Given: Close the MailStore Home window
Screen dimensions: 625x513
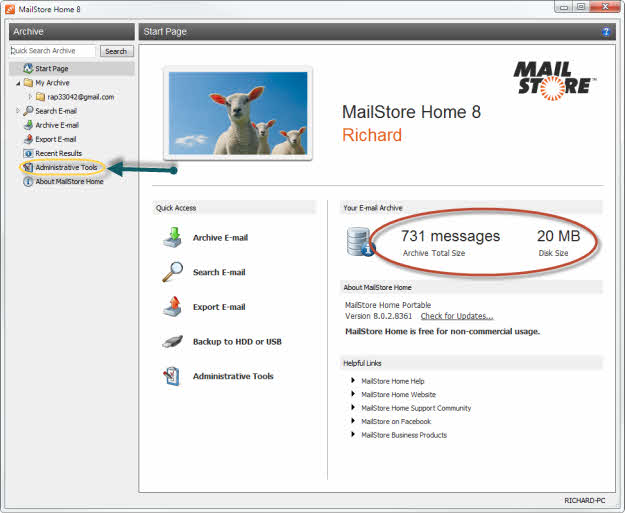Looking at the screenshot, I should pos(605,7).
